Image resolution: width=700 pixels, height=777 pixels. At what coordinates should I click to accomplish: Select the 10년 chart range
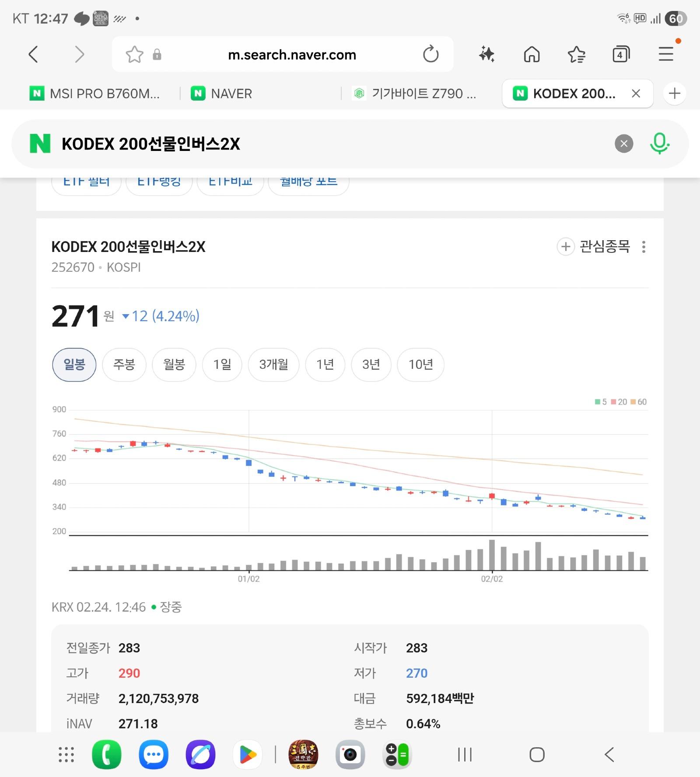click(420, 364)
